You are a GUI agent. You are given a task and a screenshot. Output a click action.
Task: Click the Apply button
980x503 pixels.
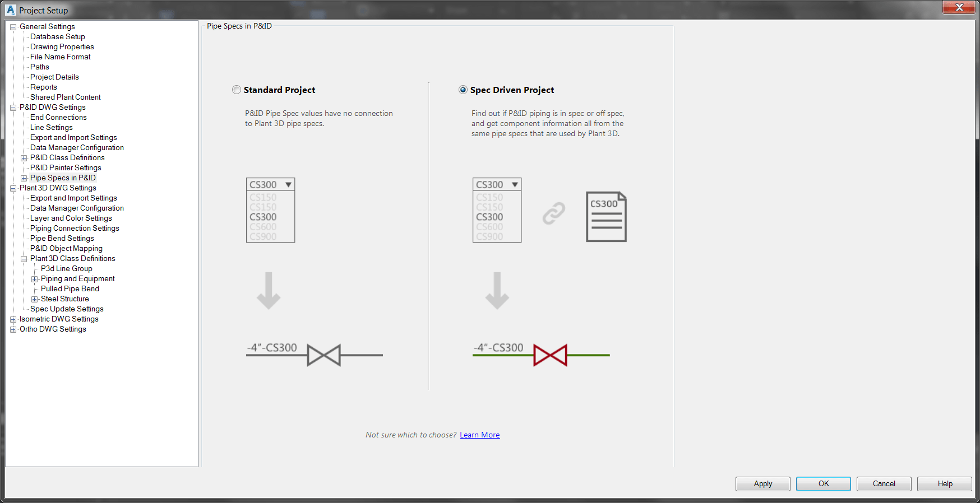coord(763,484)
